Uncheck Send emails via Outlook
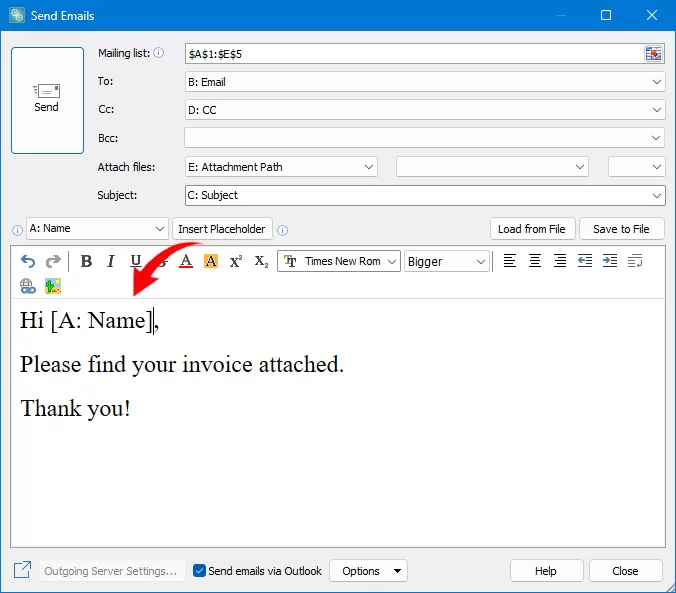The image size is (676, 593). [x=199, y=571]
